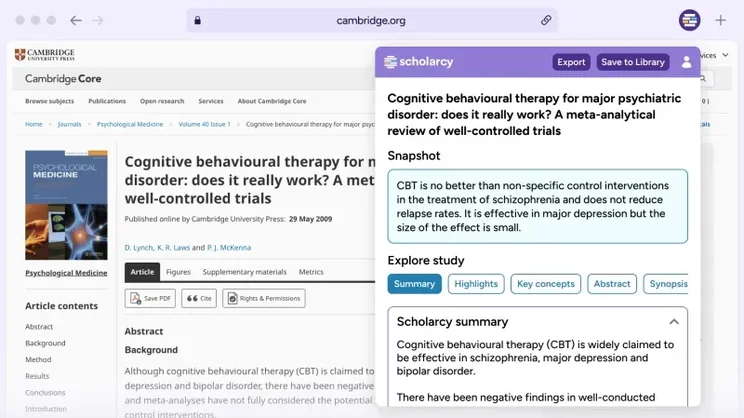Click the padlock icon in the address bar
The image size is (744, 418).
coord(197,20)
